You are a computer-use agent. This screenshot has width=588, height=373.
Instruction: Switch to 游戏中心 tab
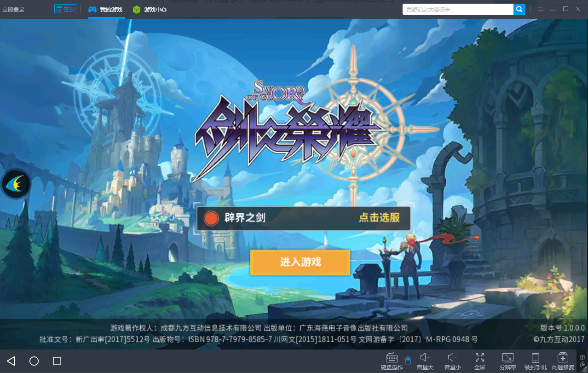click(150, 10)
